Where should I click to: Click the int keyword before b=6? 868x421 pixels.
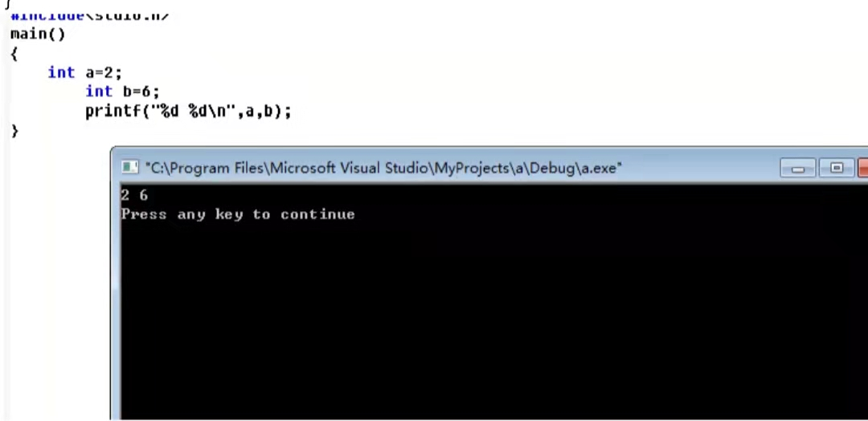click(x=99, y=92)
